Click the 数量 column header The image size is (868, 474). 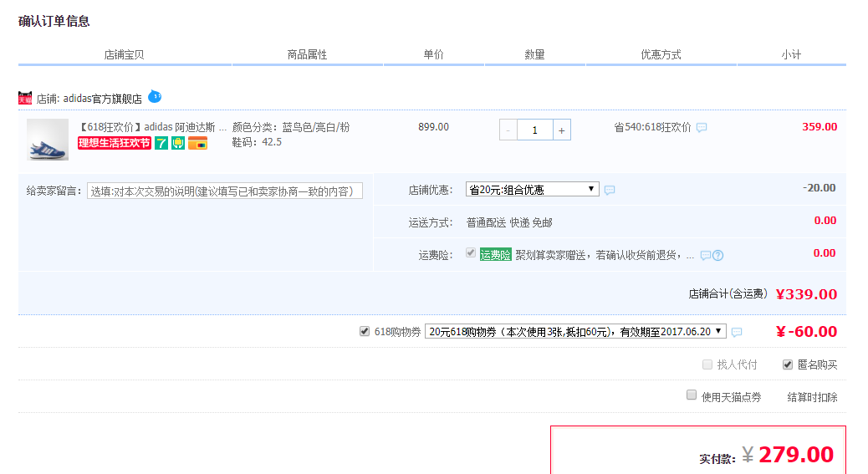pyautogui.click(x=534, y=54)
